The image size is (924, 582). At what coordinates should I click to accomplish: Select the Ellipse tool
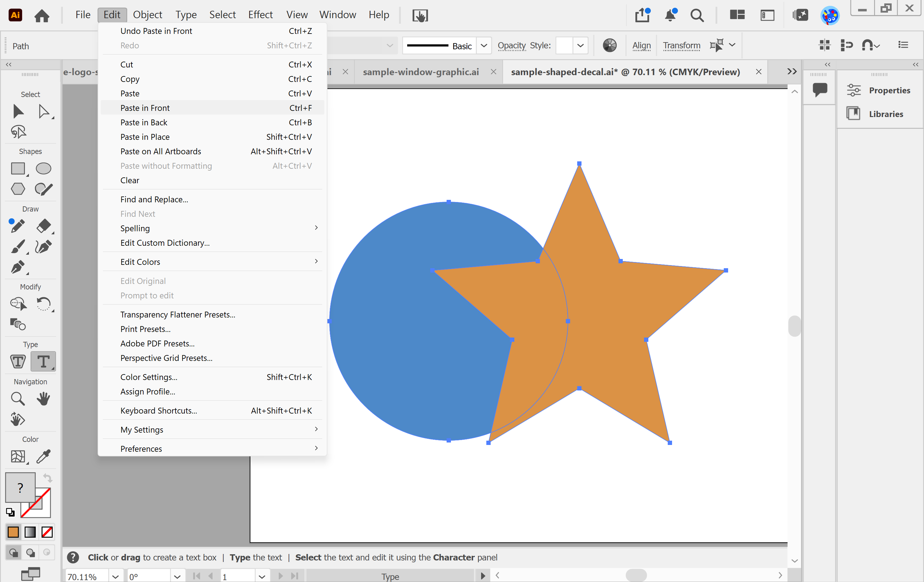(x=43, y=168)
